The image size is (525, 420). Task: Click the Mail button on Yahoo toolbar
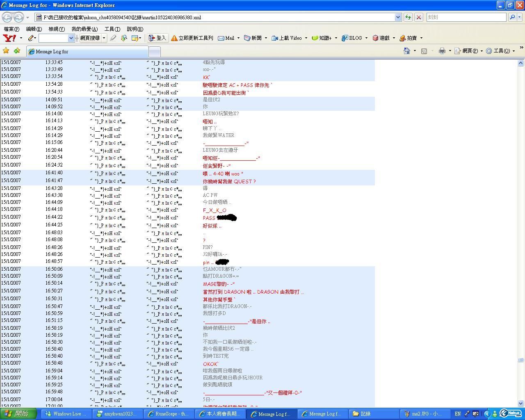coord(226,38)
